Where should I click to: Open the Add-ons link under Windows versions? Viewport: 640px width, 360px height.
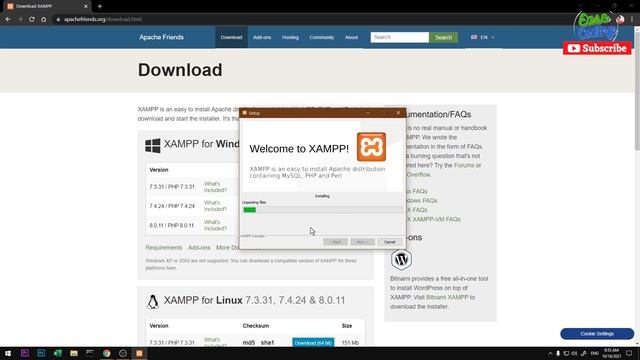199,248
